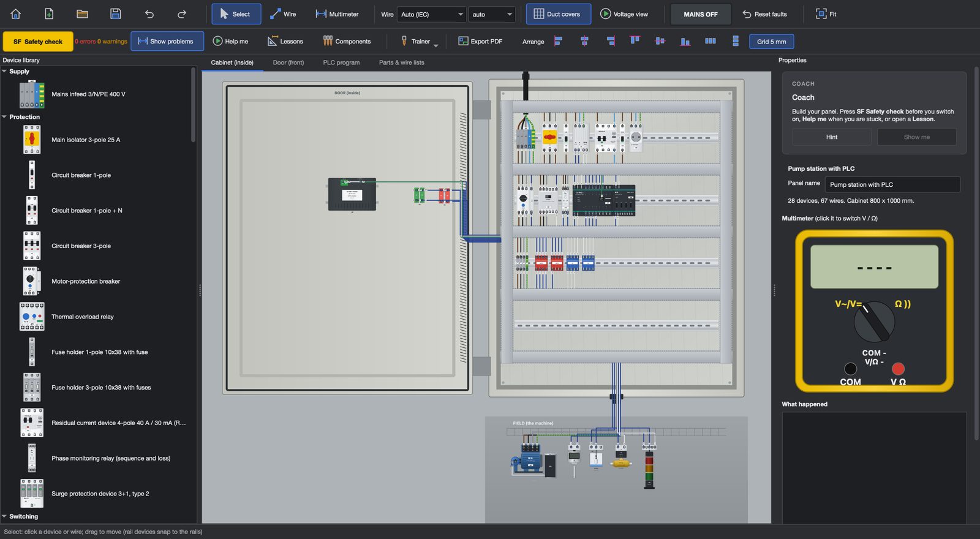
Task: Undo the last action with the Undo arrow
Action: [149, 14]
